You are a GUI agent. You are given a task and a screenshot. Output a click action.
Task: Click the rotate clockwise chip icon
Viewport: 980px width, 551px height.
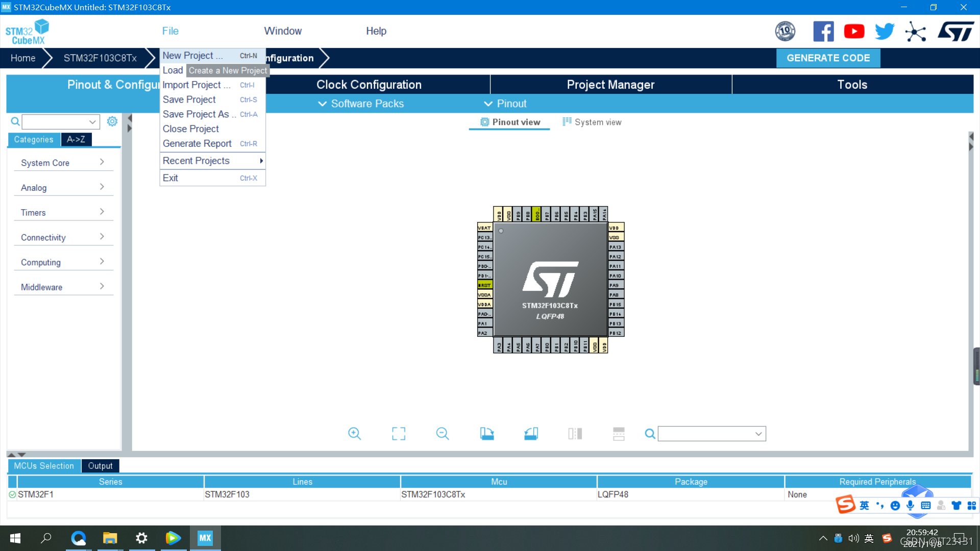point(487,434)
